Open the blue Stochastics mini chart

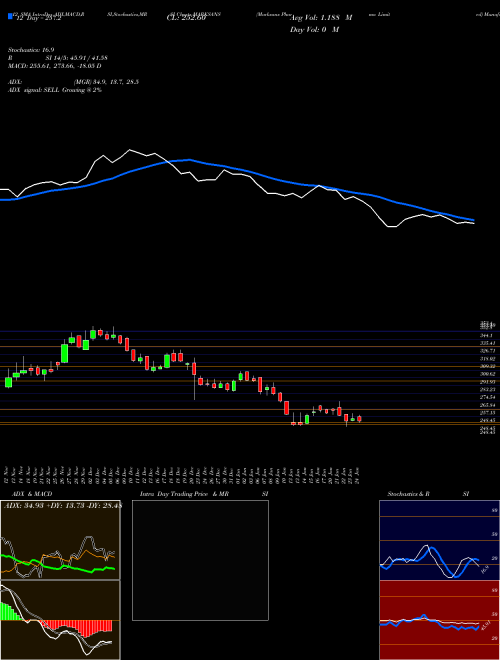click(439, 540)
